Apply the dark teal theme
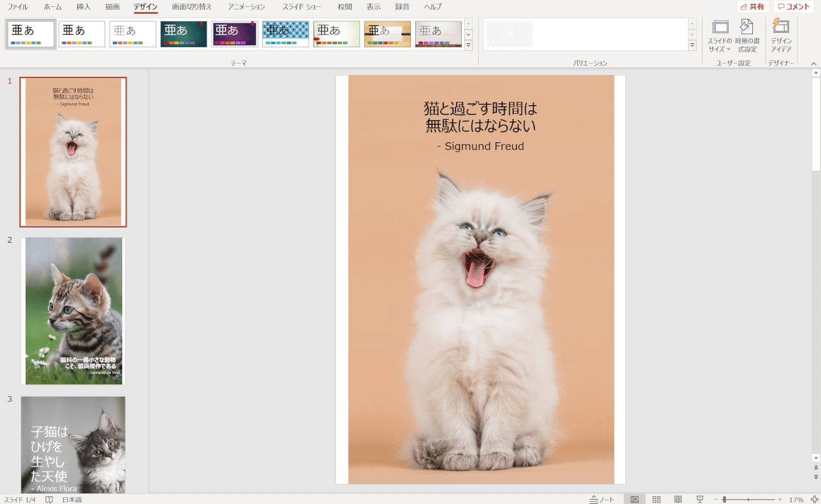Viewport: 821px width, 504px height. 184,34
